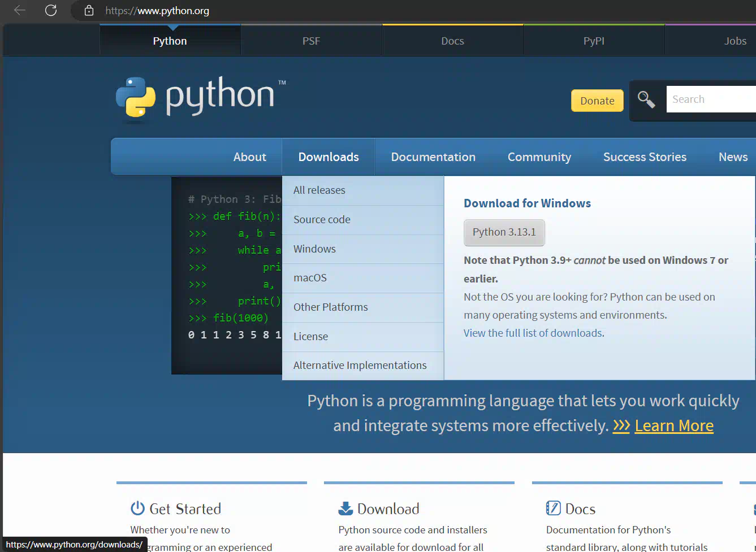Open License from Downloads dropdown

click(363, 337)
